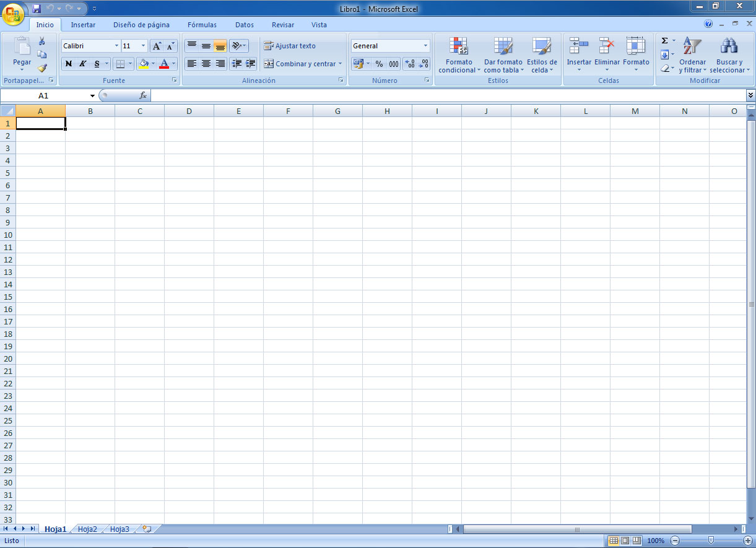756x548 pixels.
Task: Decrease decimal places
Action: pos(424,64)
